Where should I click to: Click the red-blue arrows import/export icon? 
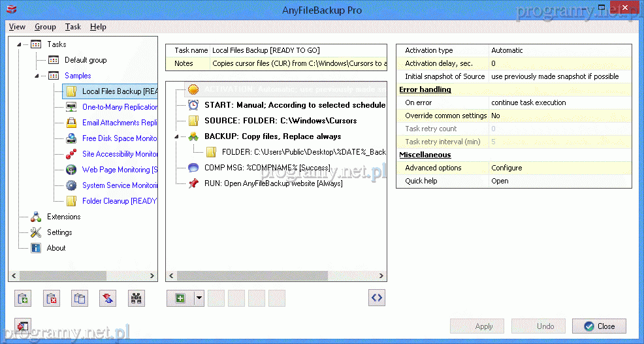point(108,299)
